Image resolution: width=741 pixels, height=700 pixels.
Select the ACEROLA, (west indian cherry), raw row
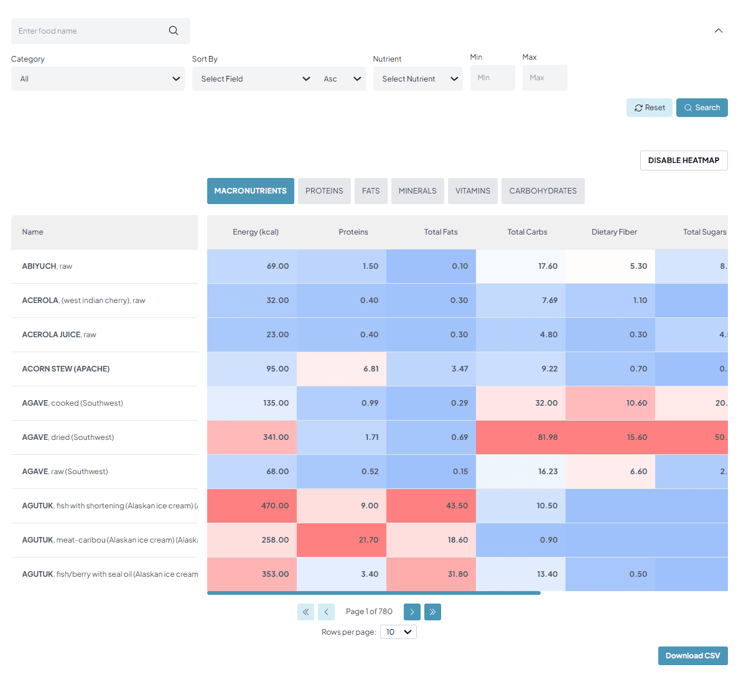pos(83,301)
